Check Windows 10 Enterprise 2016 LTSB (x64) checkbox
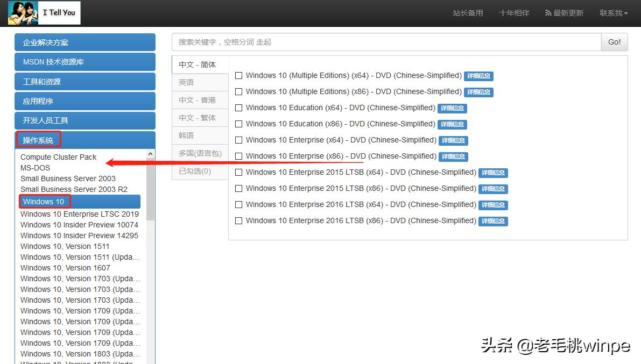 [239, 205]
